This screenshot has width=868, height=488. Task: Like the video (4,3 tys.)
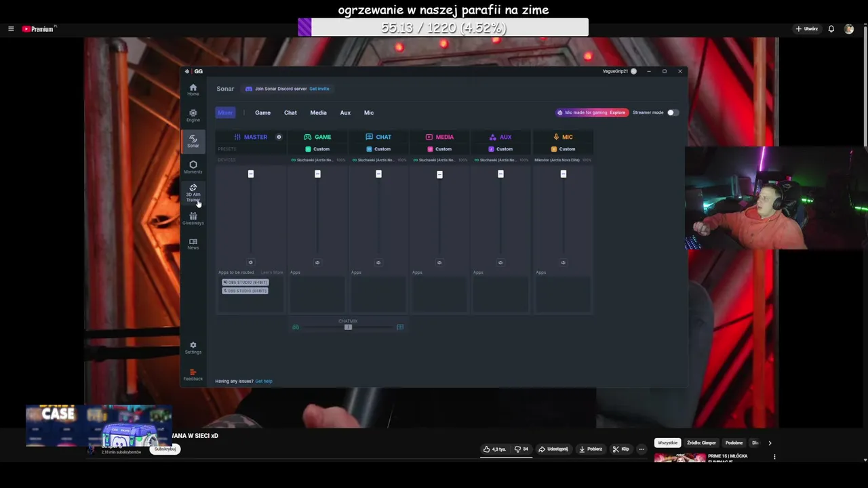(x=495, y=449)
